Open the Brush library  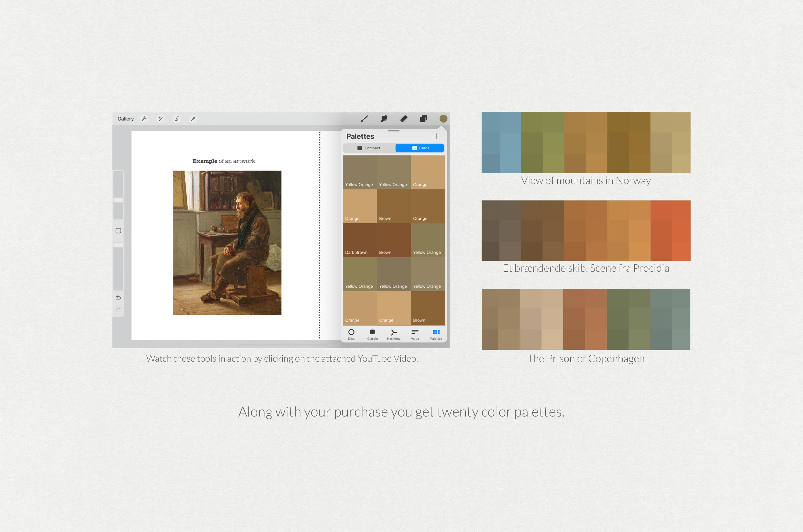[x=364, y=118]
